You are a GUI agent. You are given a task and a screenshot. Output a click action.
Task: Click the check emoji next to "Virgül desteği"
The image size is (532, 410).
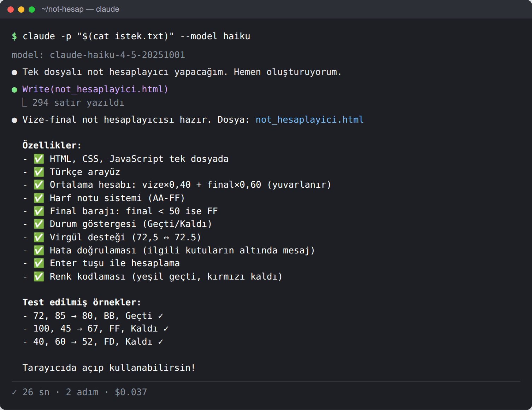point(39,238)
